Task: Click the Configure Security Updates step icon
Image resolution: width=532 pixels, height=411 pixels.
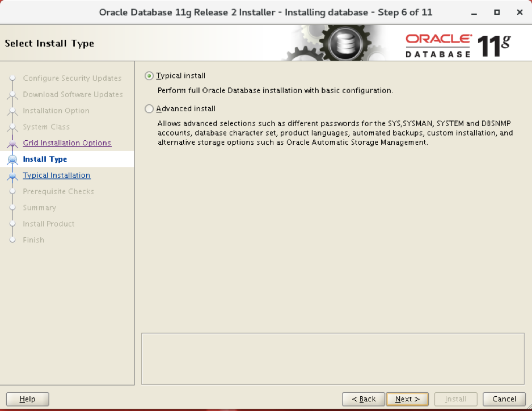Action: [x=12, y=78]
